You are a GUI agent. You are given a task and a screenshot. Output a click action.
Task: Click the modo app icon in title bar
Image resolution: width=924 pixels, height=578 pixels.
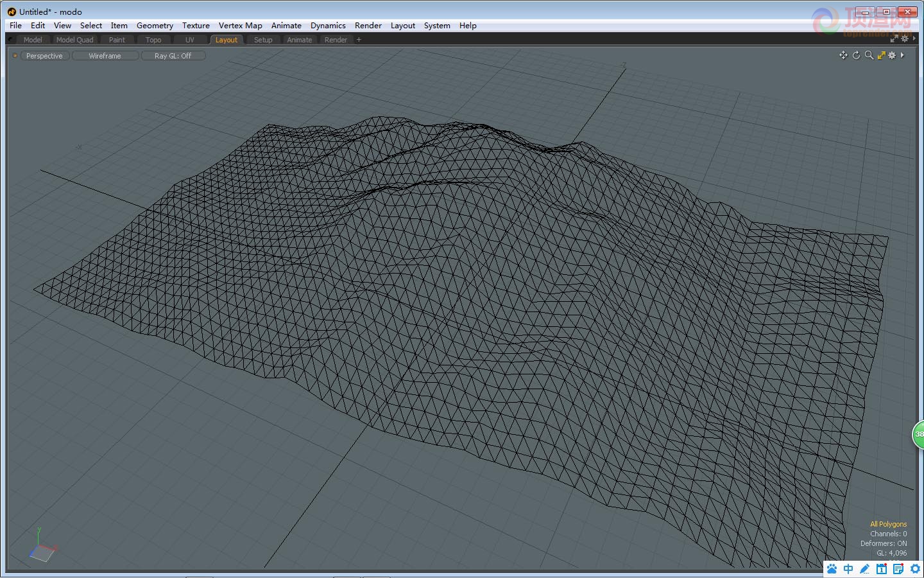coord(12,12)
